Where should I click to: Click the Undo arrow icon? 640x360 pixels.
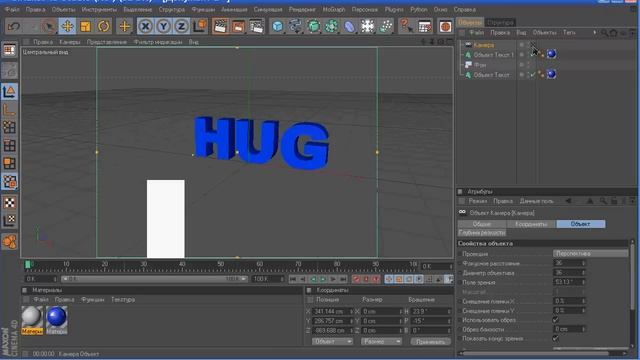point(13,27)
